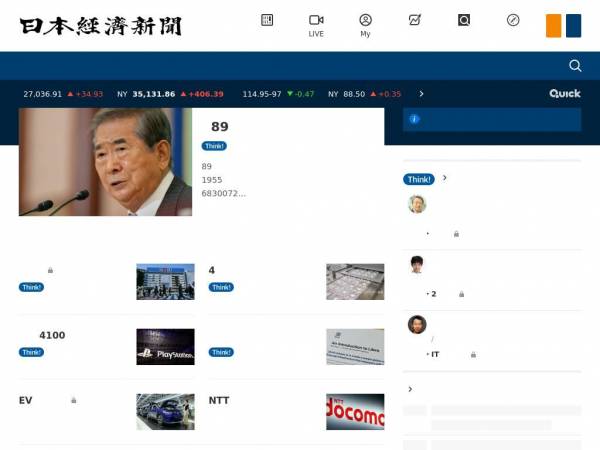Open the chart with pencil icon
The image size is (600, 450).
pyautogui.click(x=415, y=20)
